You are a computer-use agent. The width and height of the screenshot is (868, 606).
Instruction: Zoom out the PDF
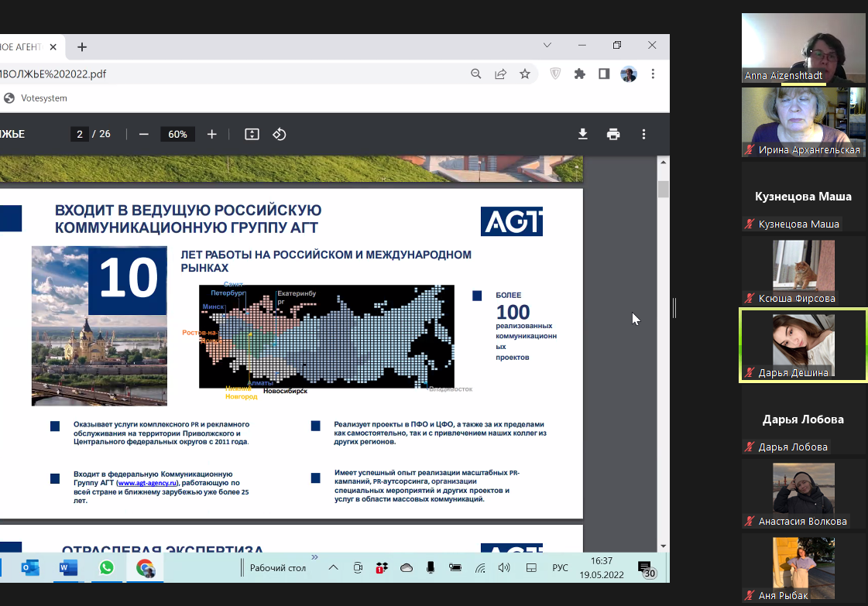click(x=144, y=134)
